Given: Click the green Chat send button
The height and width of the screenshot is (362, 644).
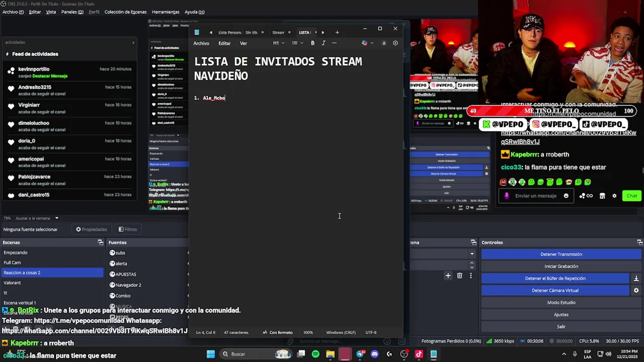Looking at the screenshot, I should 632,196.
